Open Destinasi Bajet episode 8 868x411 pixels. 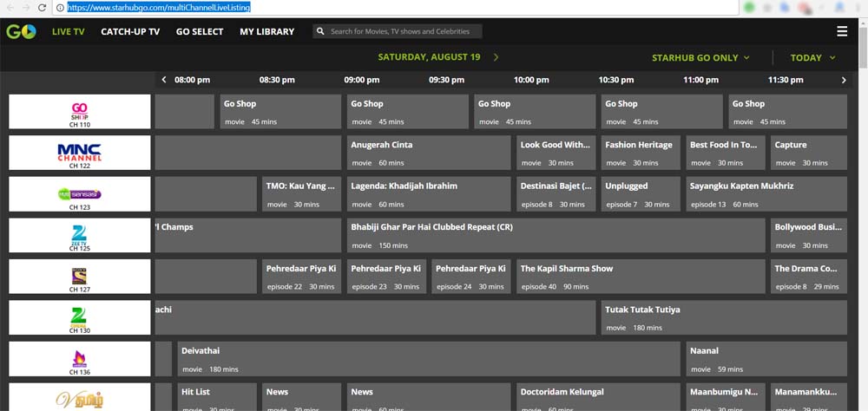(556, 194)
